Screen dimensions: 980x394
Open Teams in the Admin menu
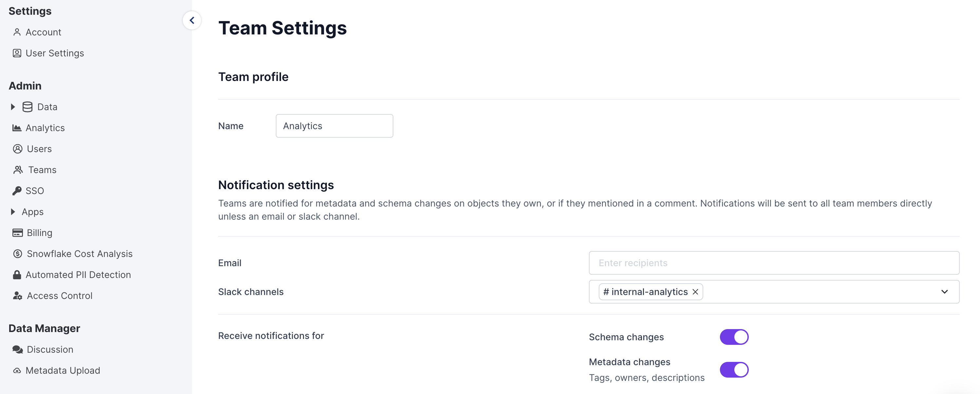point(42,170)
